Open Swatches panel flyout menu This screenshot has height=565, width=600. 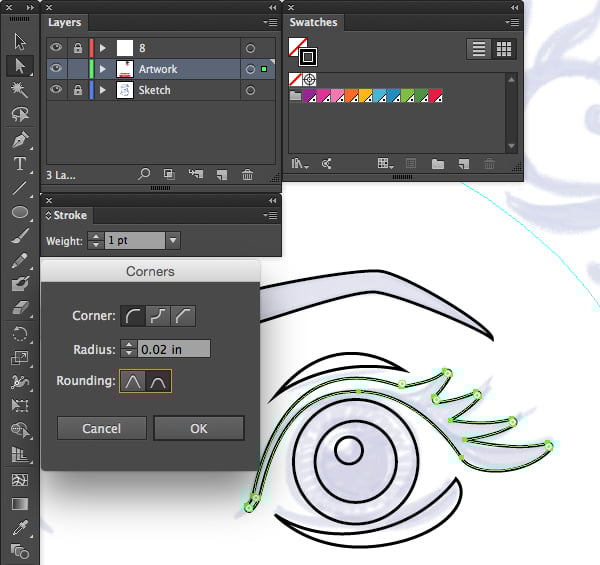coord(512,23)
